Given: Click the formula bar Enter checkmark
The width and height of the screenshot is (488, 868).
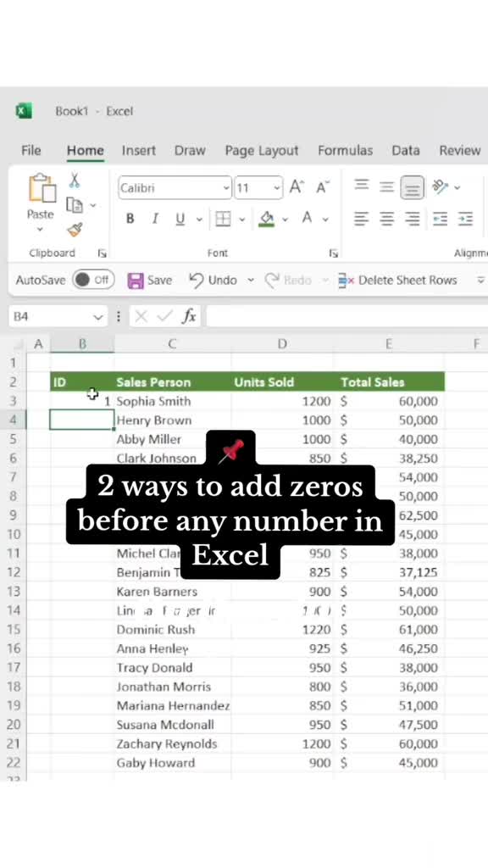Looking at the screenshot, I should [164, 316].
